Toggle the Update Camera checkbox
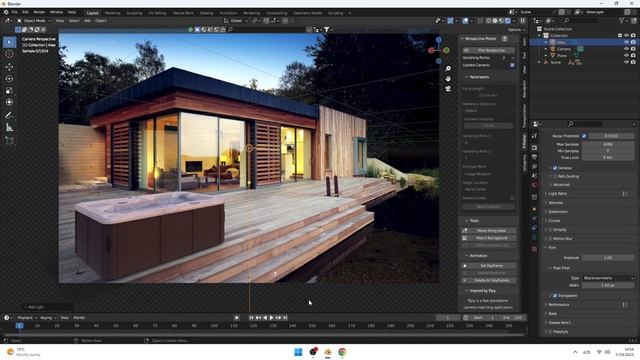Viewport: 640px width, 360px height. pos(512,65)
